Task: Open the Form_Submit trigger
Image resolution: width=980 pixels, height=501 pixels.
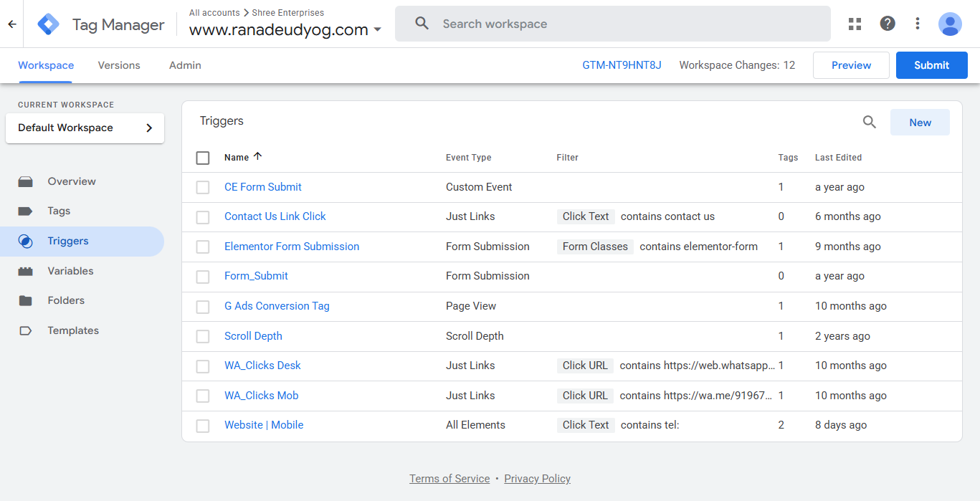Action: 256,276
